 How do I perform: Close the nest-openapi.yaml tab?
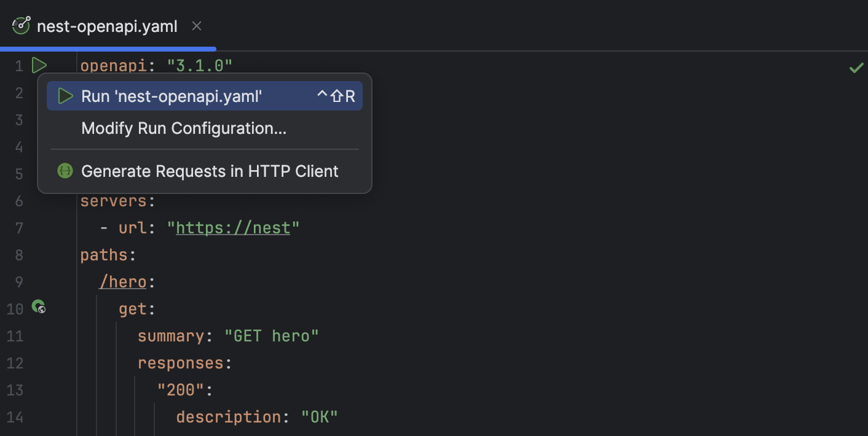pos(196,26)
